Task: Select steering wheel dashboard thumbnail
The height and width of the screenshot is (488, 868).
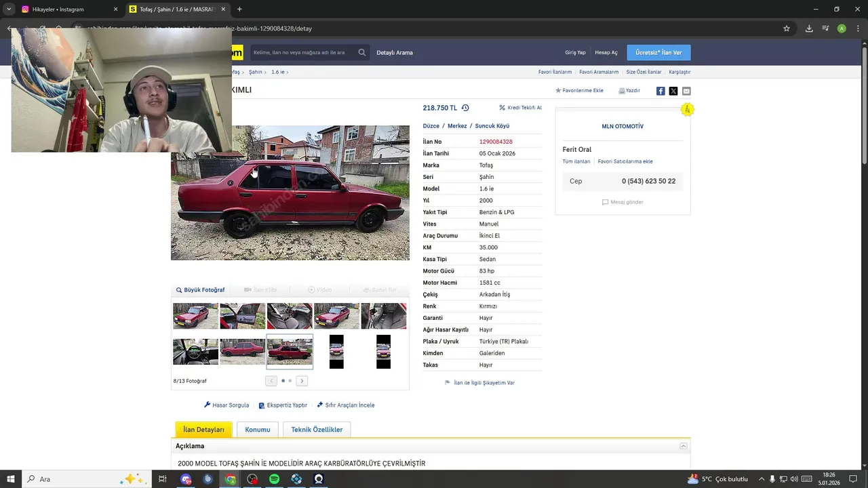Action: coord(195,352)
